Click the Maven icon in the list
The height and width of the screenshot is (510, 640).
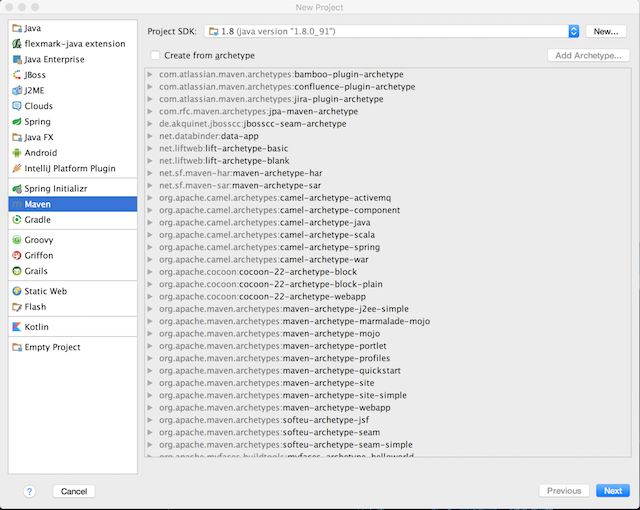(17, 204)
